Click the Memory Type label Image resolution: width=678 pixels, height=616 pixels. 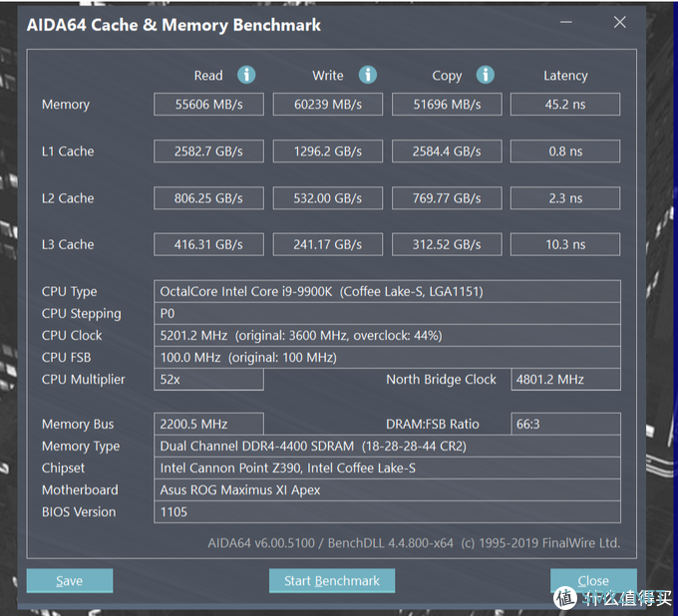(81, 447)
